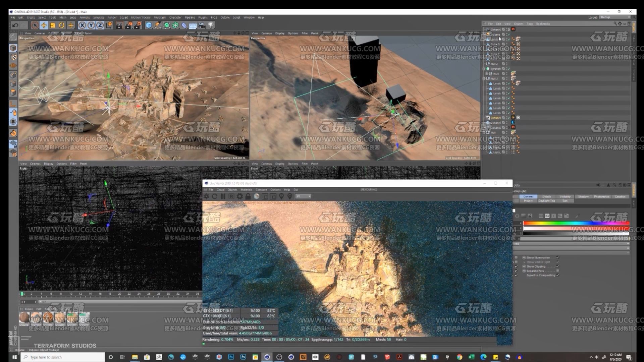This screenshot has width=644, height=362.
Task: Open Object Manager Tags menu
Action: coord(530,24)
